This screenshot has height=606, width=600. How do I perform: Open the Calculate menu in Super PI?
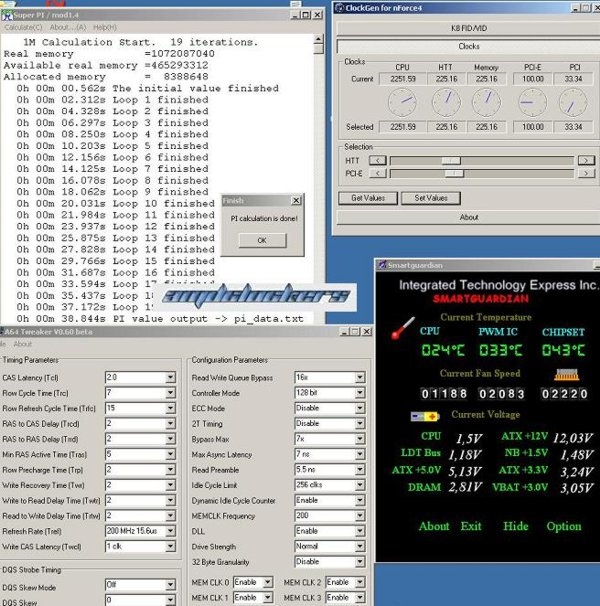(x=22, y=27)
